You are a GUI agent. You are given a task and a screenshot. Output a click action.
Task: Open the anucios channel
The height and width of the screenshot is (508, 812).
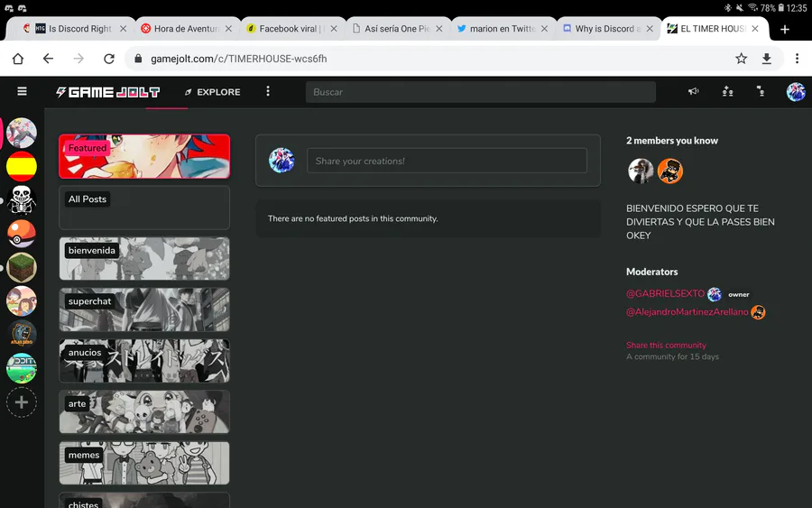pos(144,361)
